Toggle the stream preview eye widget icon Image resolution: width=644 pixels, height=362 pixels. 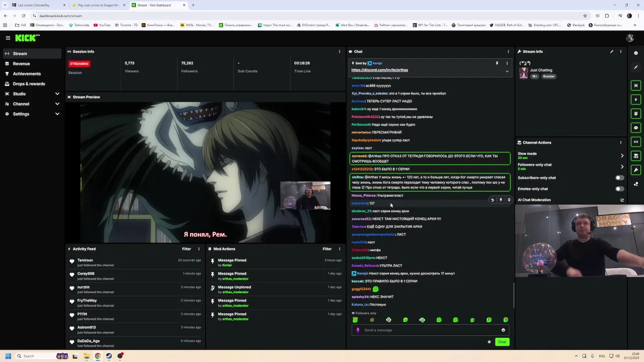tap(636, 85)
